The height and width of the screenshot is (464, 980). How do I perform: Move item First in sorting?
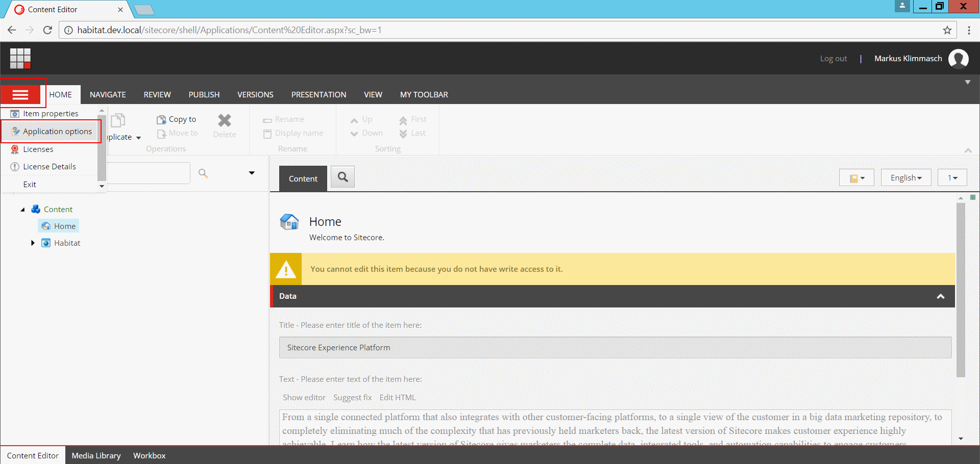[413, 119]
